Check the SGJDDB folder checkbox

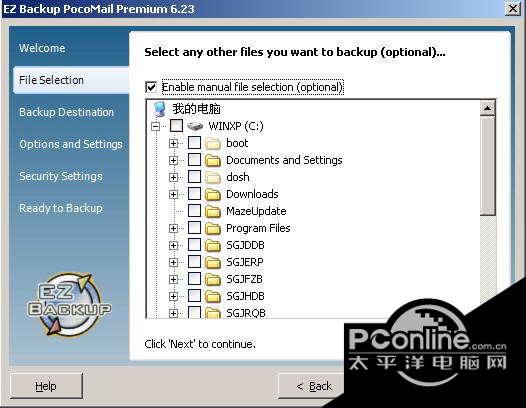[194, 245]
